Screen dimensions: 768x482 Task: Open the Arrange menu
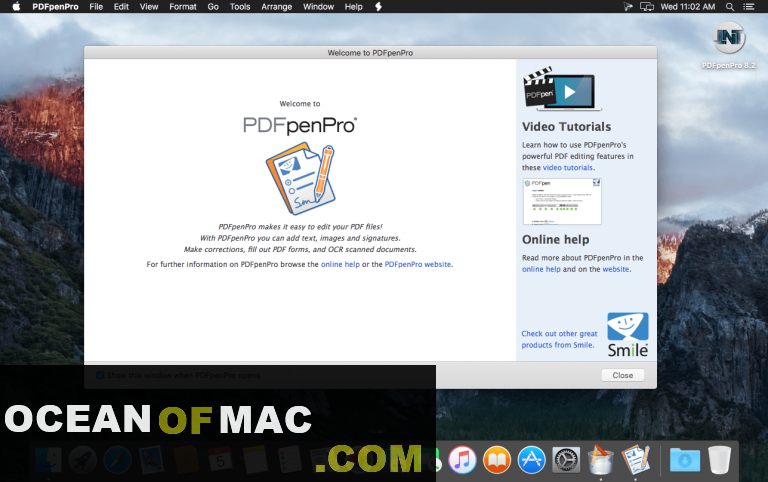[276, 6]
